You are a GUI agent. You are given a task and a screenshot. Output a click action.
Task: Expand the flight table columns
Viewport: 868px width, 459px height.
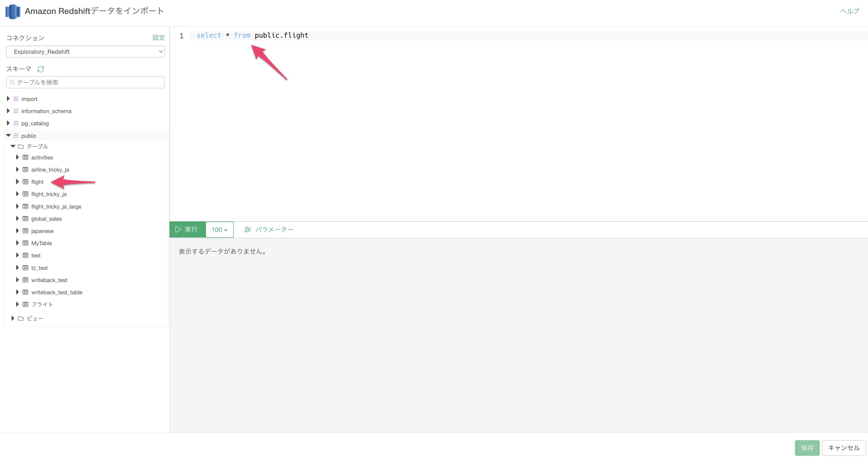tap(17, 182)
